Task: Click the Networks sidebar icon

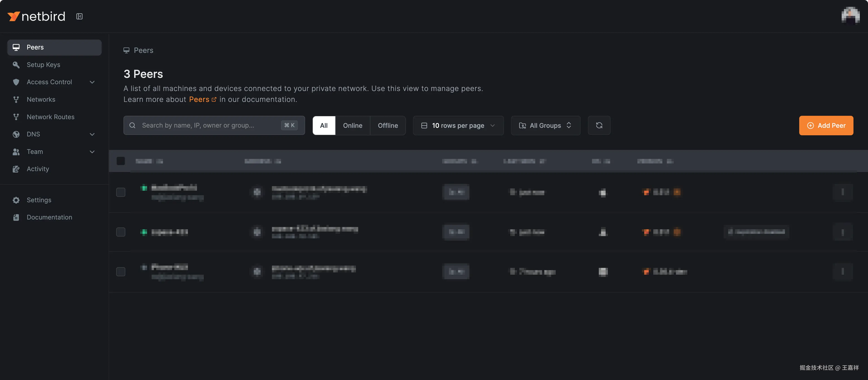Action: click(16, 99)
